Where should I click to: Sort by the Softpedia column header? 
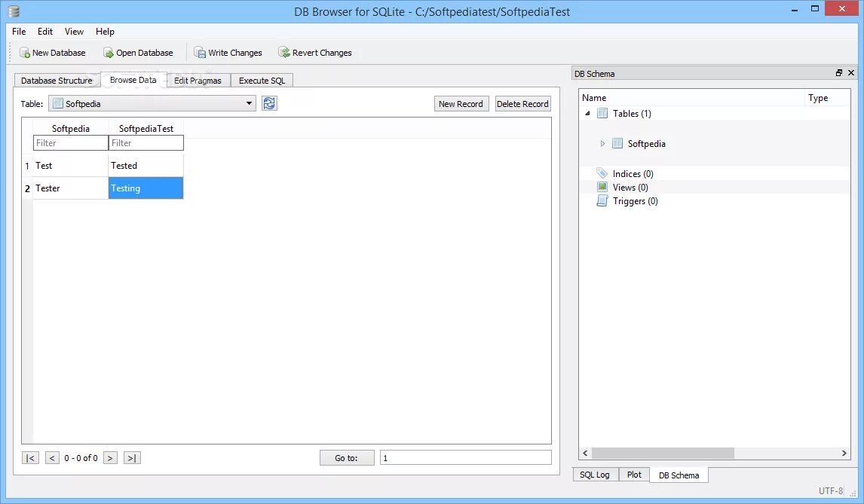[x=71, y=128]
